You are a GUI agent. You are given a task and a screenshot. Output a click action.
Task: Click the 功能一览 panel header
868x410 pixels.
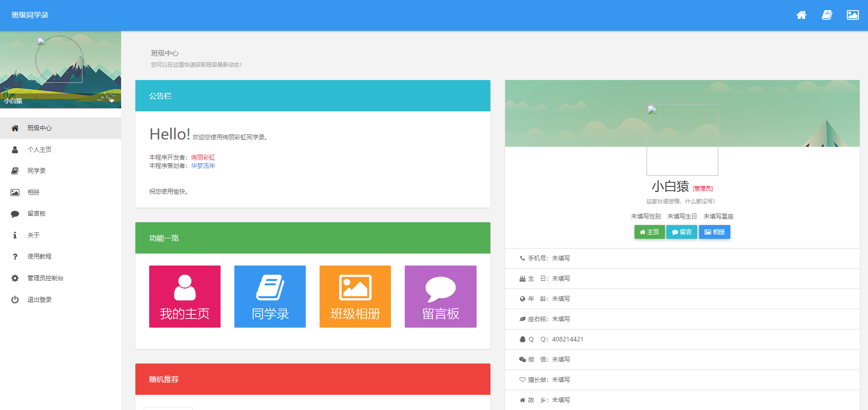click(x=313, y=238)
